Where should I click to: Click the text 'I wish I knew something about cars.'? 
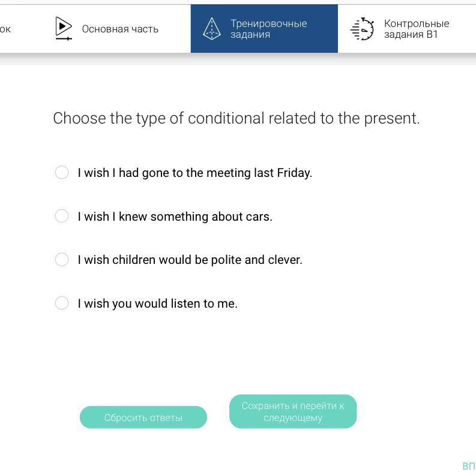pos(175,217)
